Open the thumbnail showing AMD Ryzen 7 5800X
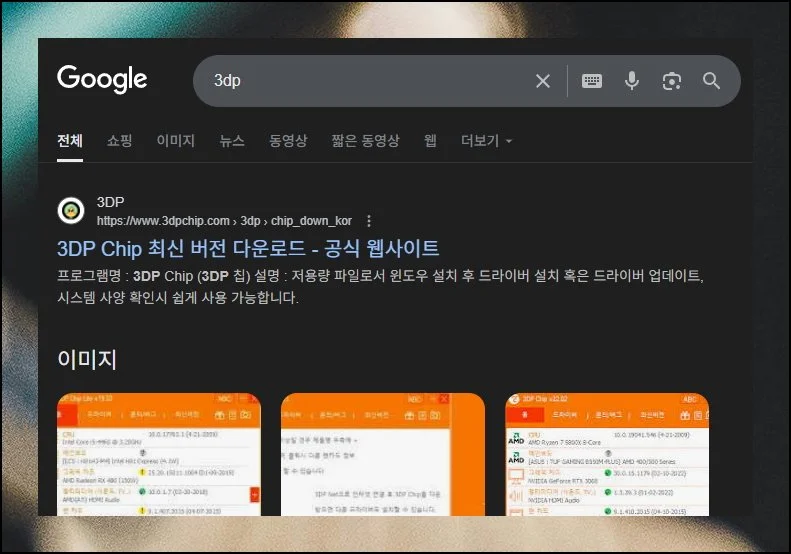 pyautogui.click(x=607, y=454)
